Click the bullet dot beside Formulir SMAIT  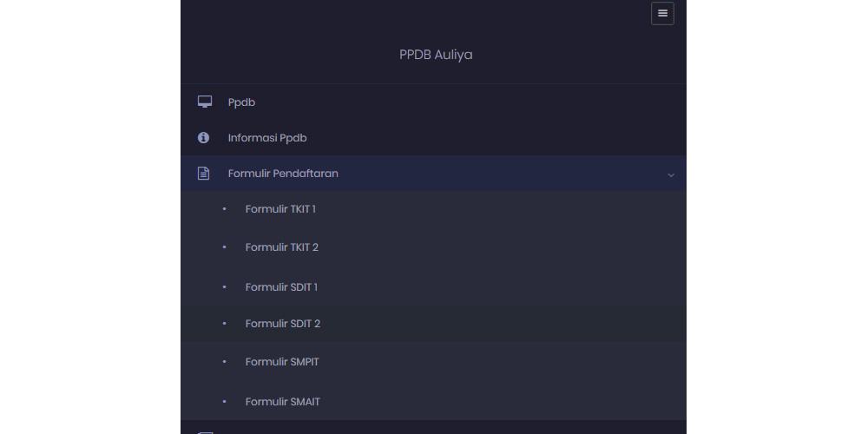[224, 402]
